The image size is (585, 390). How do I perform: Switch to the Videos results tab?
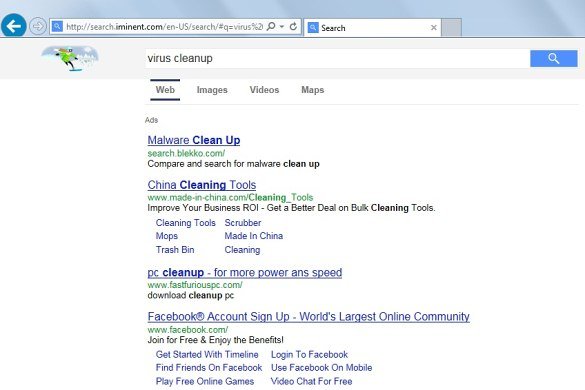pos(264,90)
